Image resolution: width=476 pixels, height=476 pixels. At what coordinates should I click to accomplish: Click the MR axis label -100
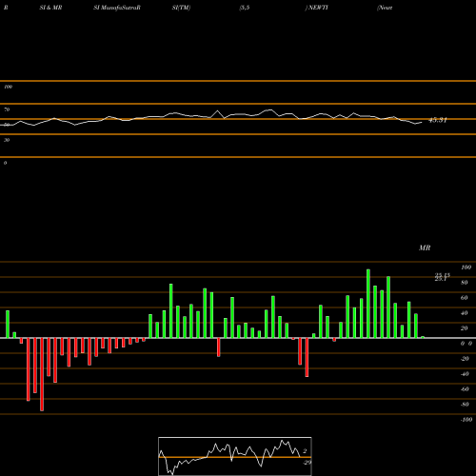(x=466, y=420)
